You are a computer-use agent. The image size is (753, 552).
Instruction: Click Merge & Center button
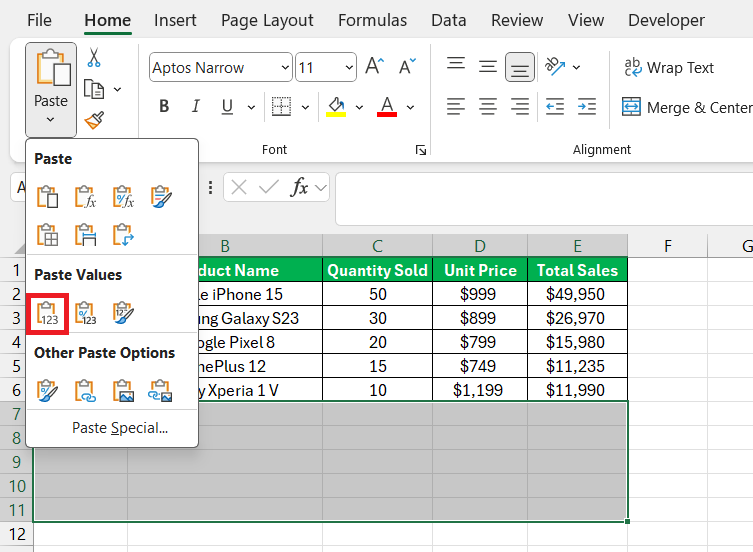pyautogui.click(x=687, y=107)
